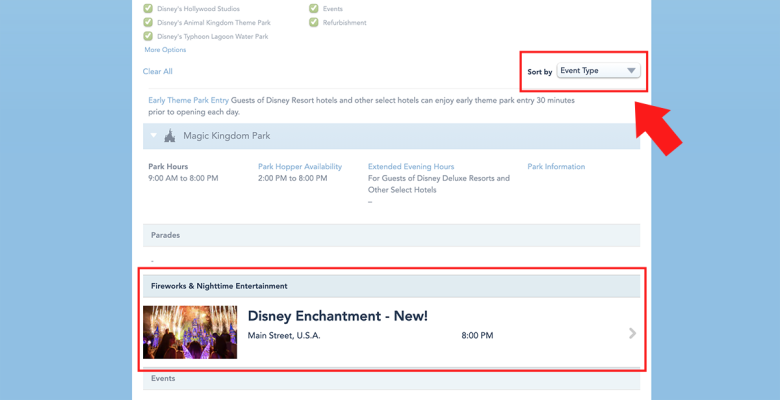Open the Early Theme Park Entry link
780x400 pixels.
pyautogui.click(x=189, y=100)
